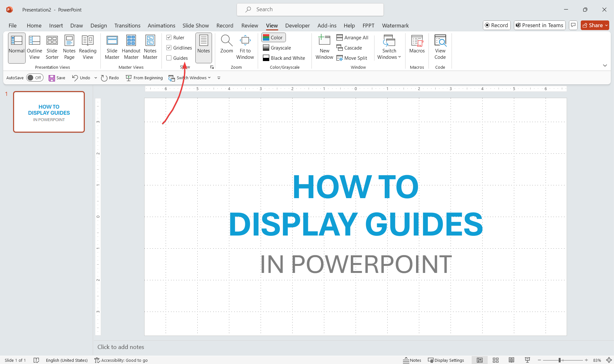Image resolution: width=614 pixels, height=364 pixels.
Task: Go to the Animations tab
Action: click(161, 25)
